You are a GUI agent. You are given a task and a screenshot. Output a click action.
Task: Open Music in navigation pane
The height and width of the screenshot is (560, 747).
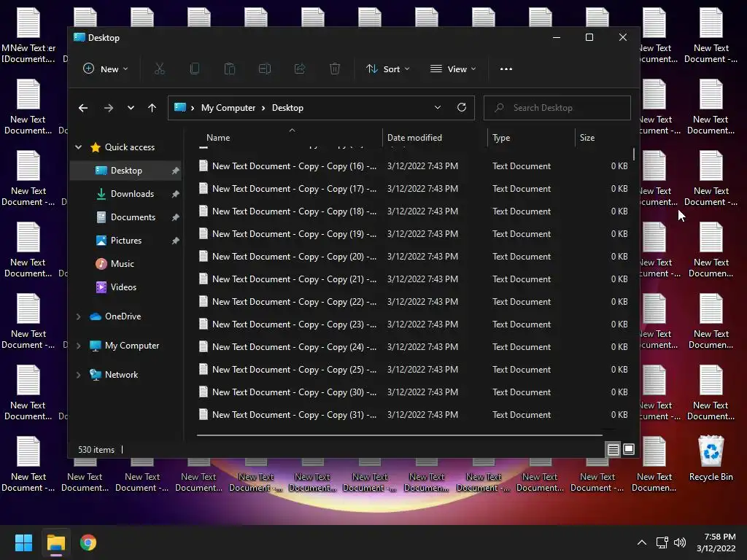(x=125, y=264)
